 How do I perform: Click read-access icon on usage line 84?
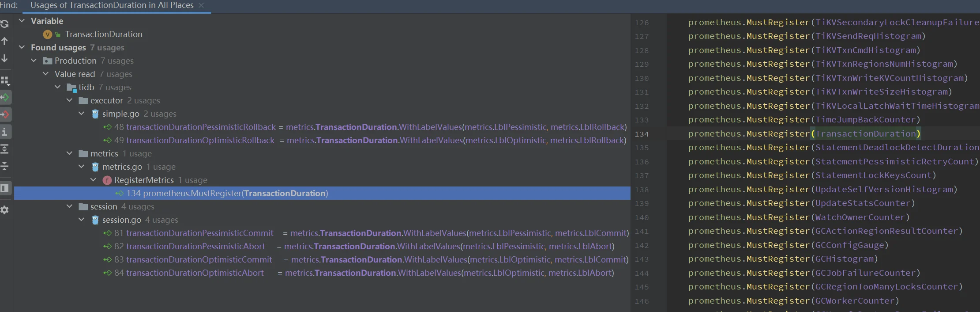107,273
